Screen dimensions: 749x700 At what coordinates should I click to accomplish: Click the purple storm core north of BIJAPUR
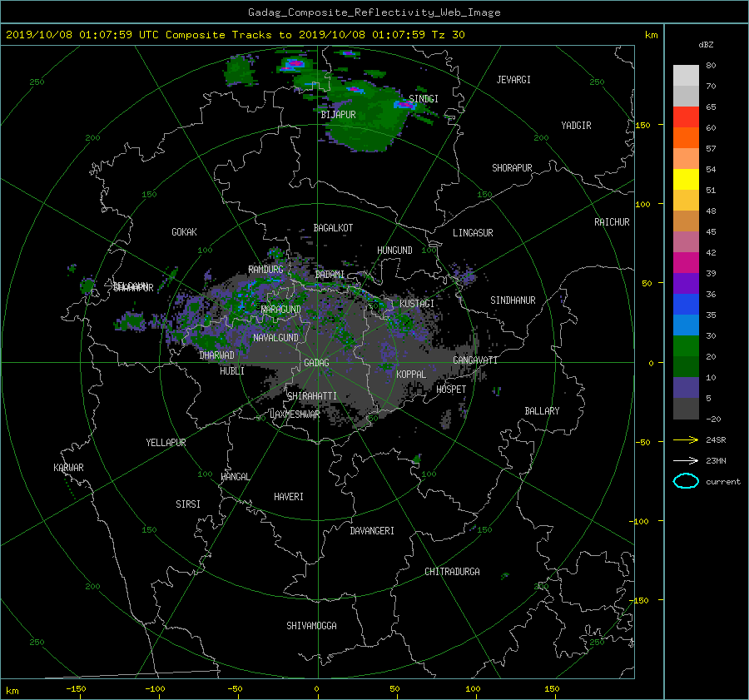click(355, 89)
